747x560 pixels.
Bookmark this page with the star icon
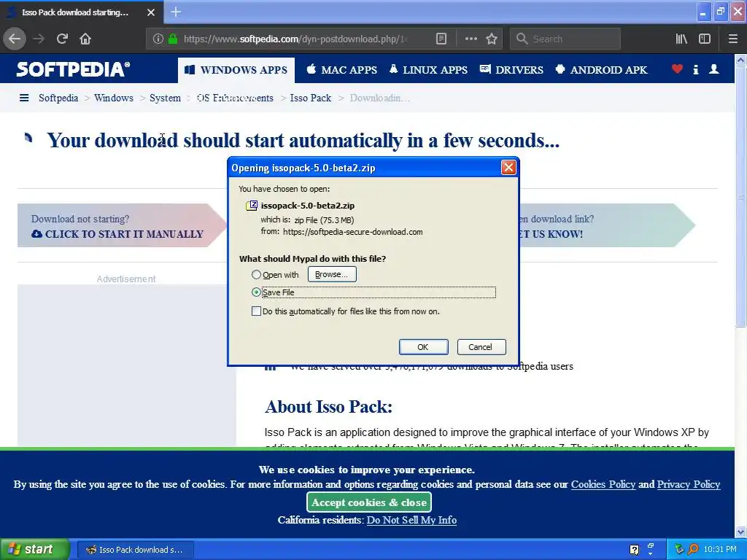click(x=492, y=39)
